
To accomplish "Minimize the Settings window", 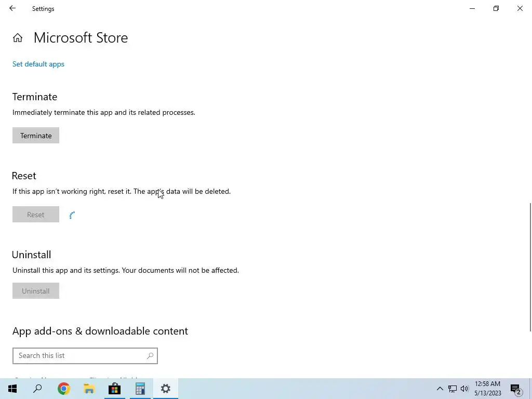I will (472, 8).
